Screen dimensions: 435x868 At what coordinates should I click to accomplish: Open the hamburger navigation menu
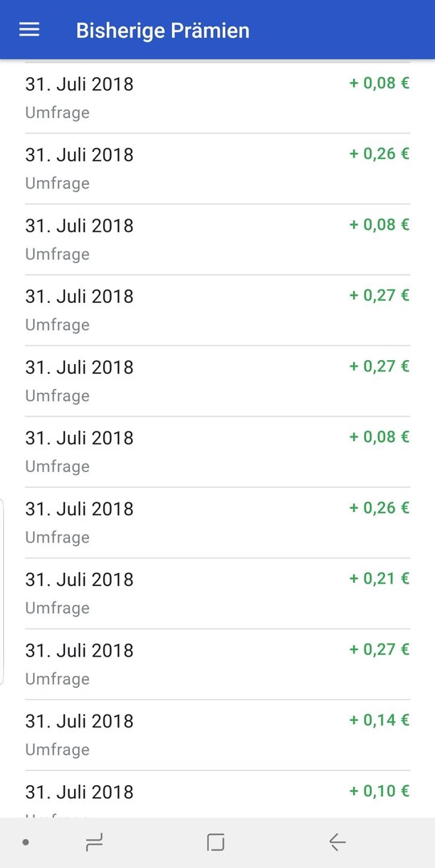30,30
